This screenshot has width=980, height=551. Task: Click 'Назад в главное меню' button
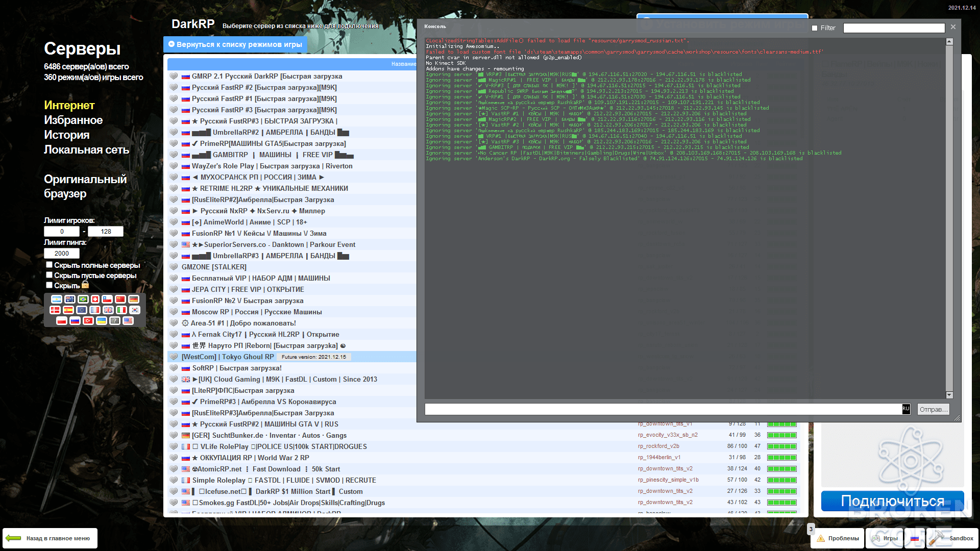click(x=50, y=538)
